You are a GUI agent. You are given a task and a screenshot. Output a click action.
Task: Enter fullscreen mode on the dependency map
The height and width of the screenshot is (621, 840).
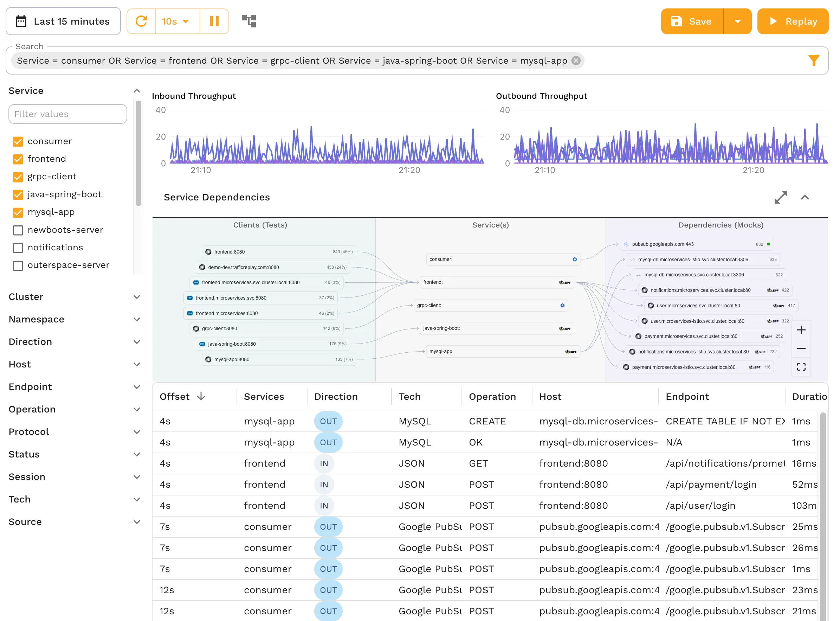pos(801,366)
